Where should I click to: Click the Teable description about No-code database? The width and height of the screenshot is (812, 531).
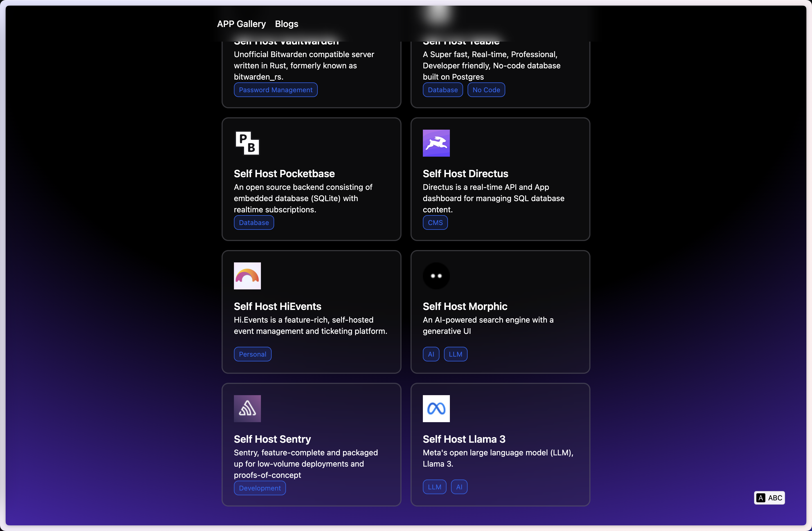(x=491, y=66)
